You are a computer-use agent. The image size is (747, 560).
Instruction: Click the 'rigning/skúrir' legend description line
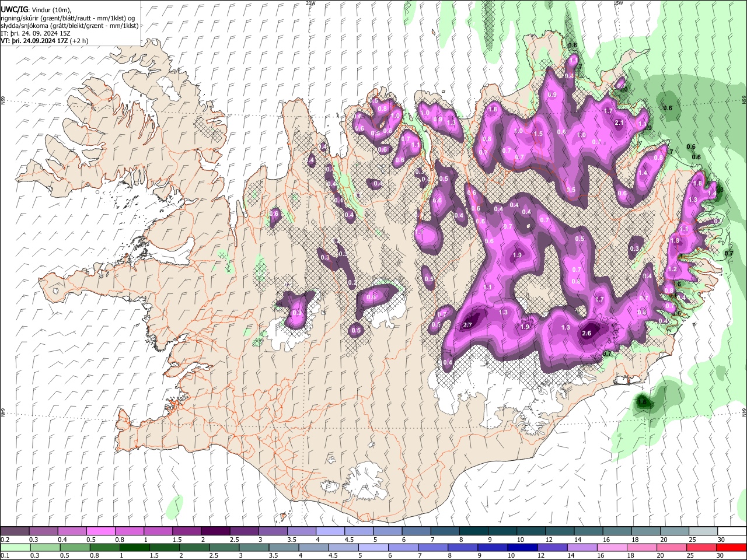pos(68,18)
